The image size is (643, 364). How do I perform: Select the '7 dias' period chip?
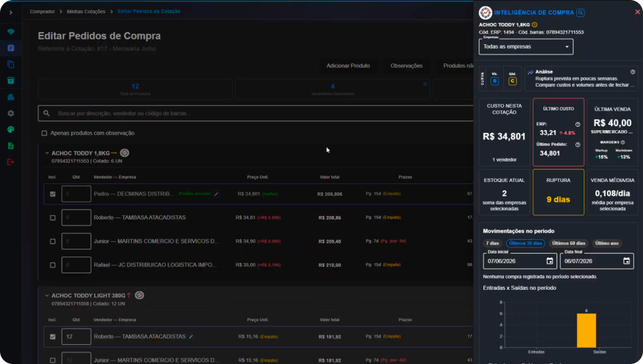(x=492, y=243)
